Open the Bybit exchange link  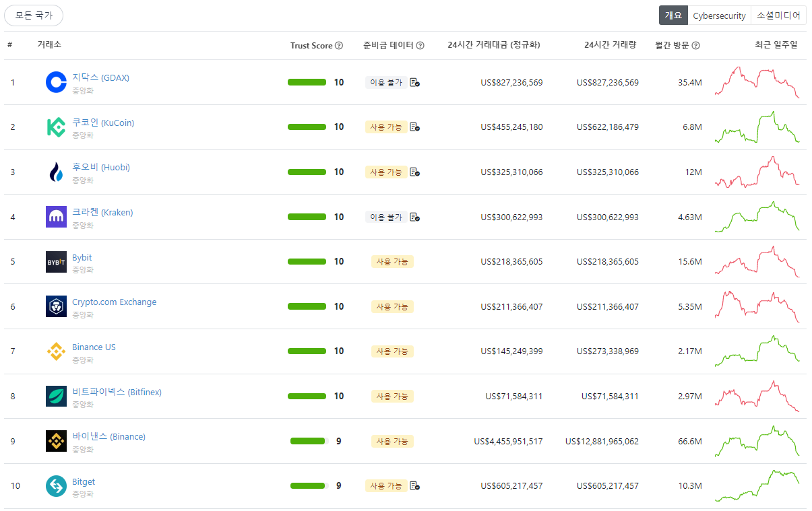coord(82,257)
